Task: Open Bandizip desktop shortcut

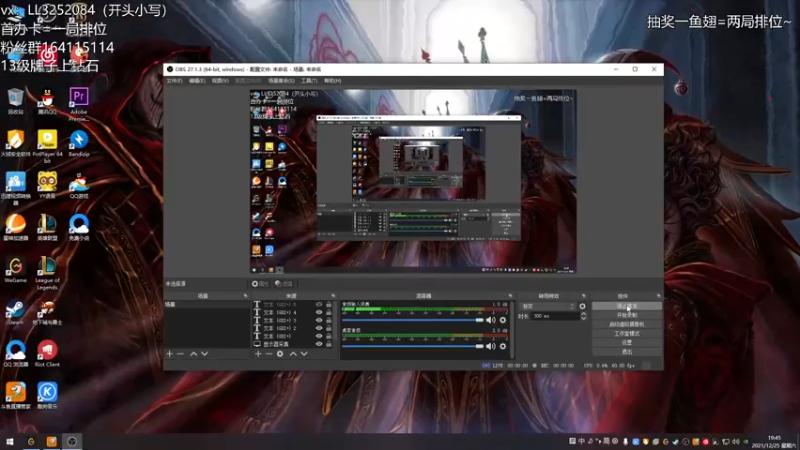Action: tap(79, 143)
